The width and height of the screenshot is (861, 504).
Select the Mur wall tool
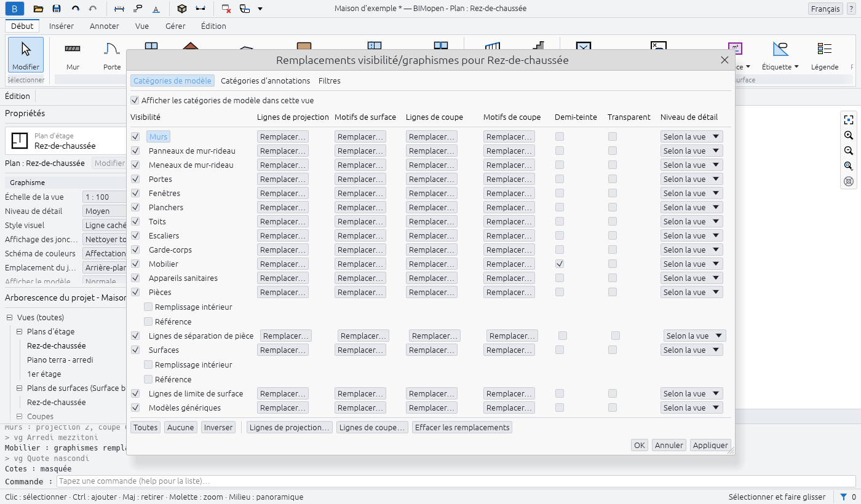73,55
